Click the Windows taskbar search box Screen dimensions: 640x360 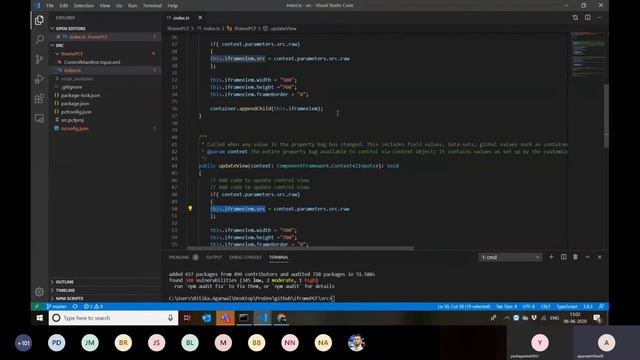113,318
